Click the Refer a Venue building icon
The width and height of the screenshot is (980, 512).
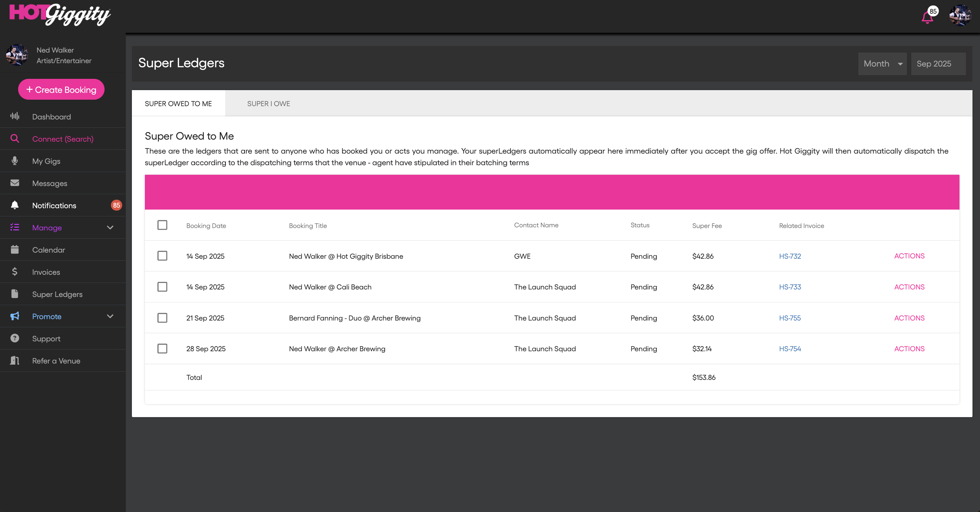coord(14,360)
